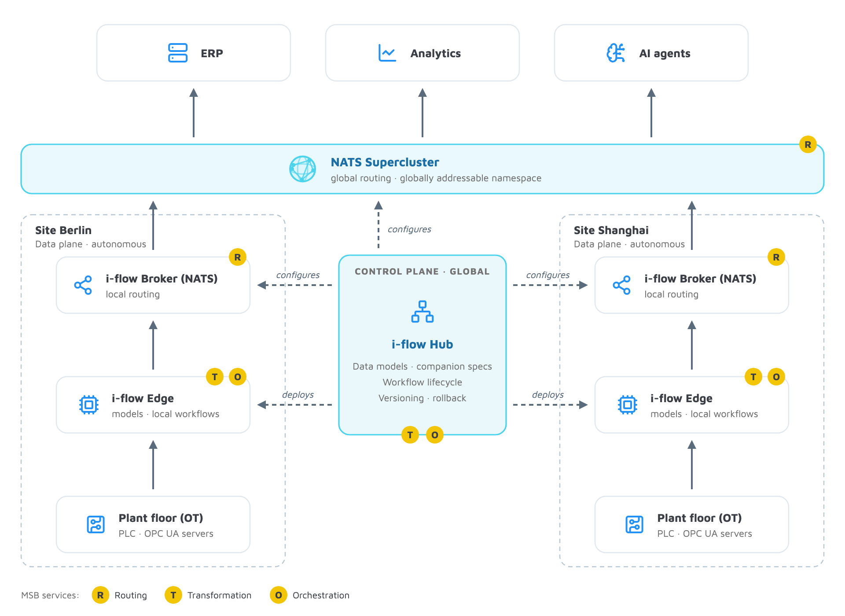Viewport: 845px width, 616px height.
Task: Click the R badge on Shanghai Broker
Action: (x=776, y=257)
